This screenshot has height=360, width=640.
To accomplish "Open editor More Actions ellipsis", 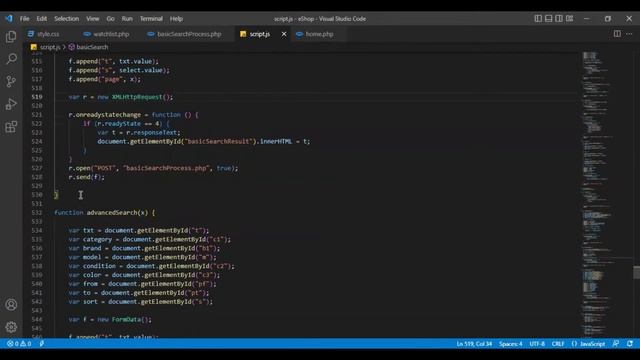I will [x=629, y=34].
